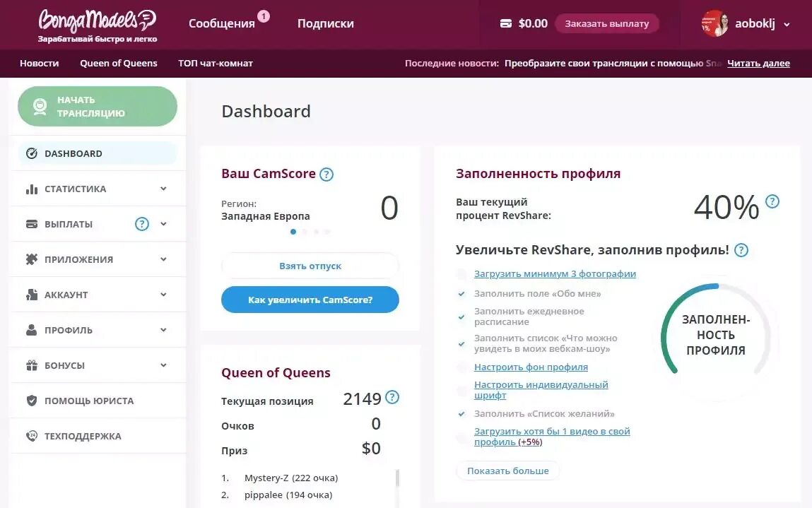Click the Техподдержка 24h phone icon

tap(32, 436)
